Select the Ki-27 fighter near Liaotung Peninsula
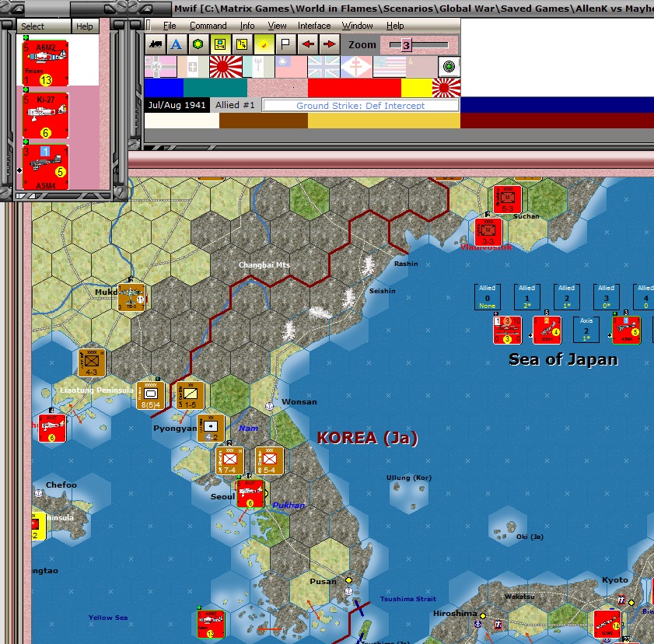 52,429
